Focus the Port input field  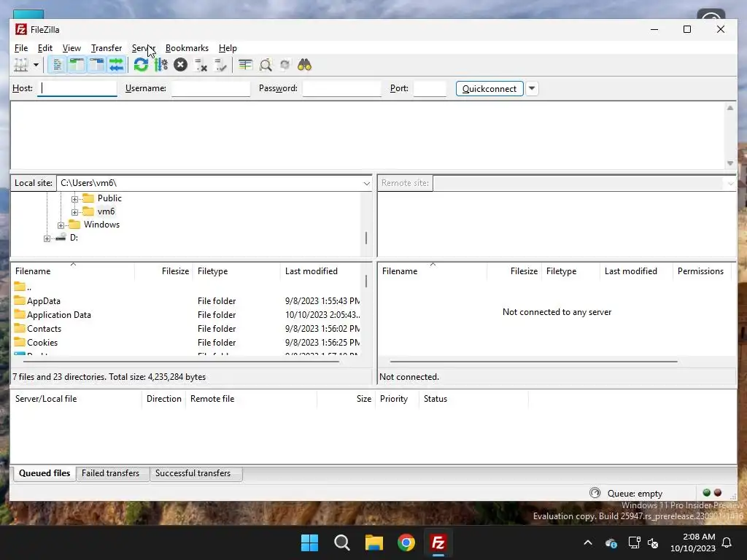point(430,88)
